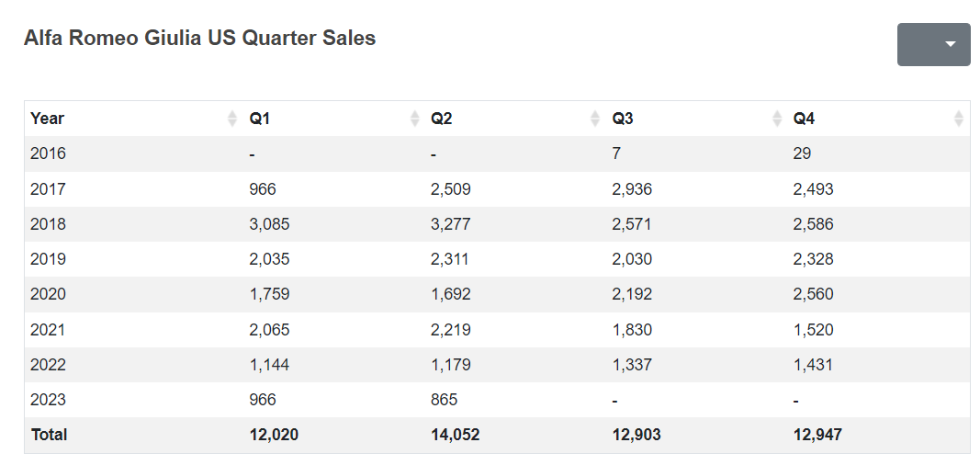Click the Q1 column sort arrows
Screen dimensions: 980x454
[414, 119]
